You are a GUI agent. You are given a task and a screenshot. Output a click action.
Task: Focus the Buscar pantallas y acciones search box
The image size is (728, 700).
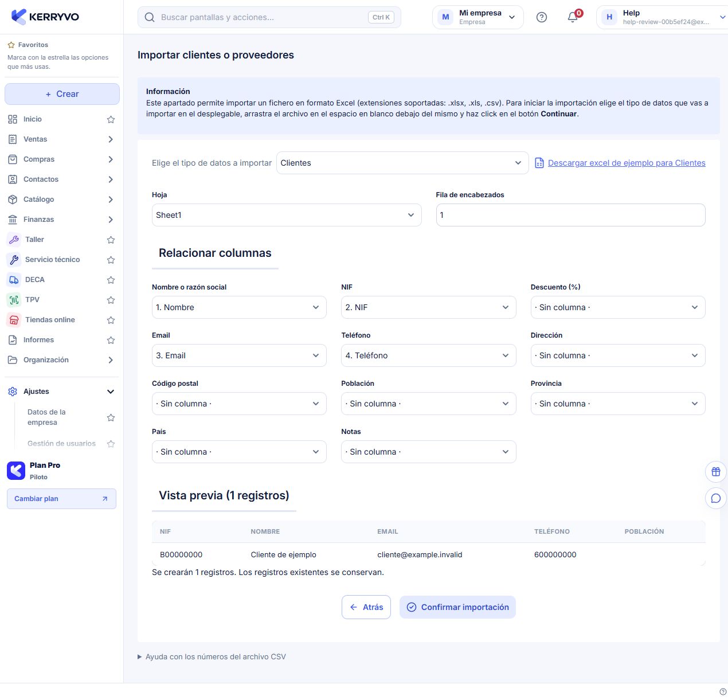pyautogui.click(x=269, y=17)
